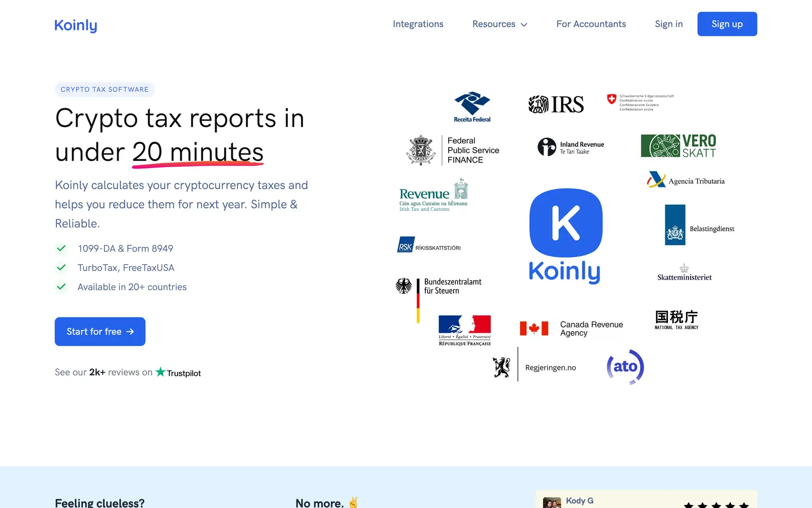Click the ato logo

(x=625, y=366)
